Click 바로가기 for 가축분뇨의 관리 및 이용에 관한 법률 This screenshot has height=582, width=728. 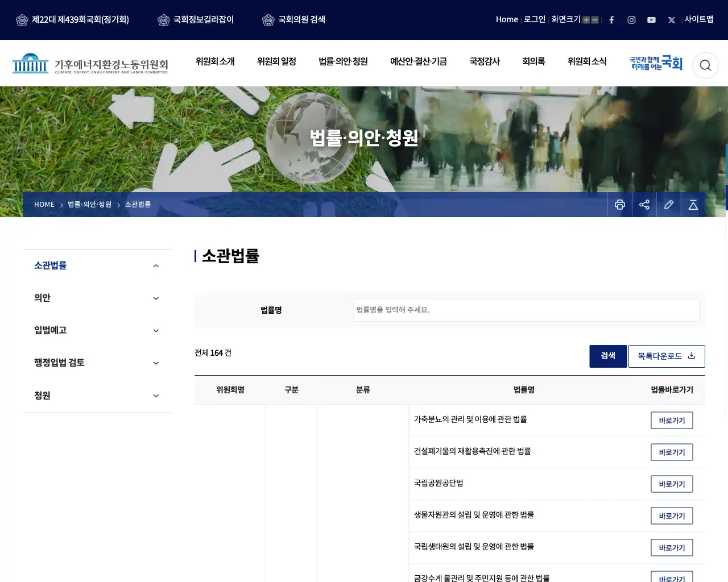(672, 421)
